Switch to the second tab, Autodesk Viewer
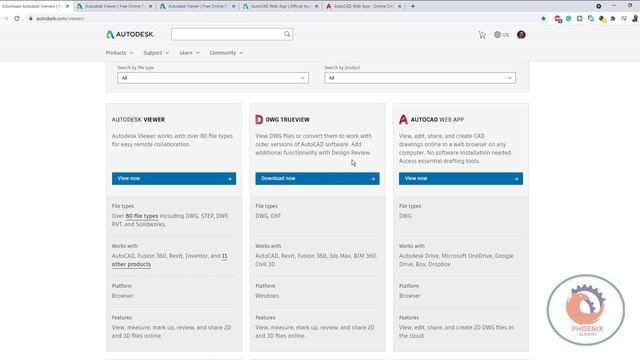 coord(114,6)
